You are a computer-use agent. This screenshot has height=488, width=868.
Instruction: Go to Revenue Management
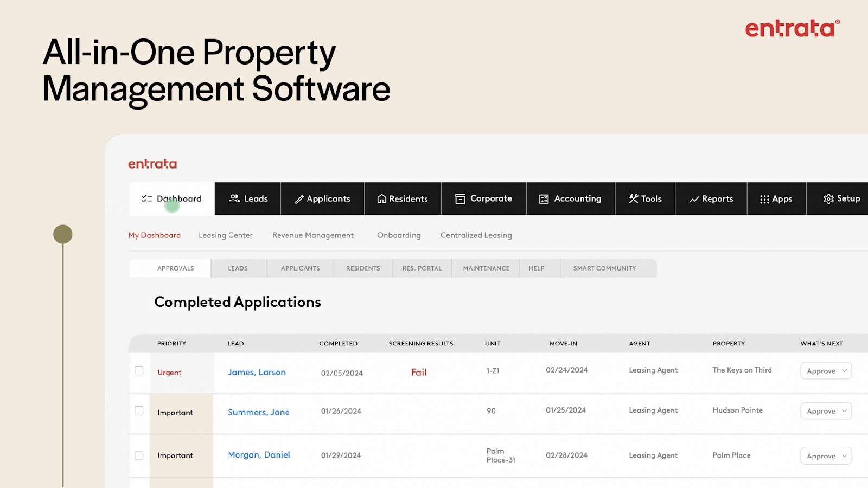pos(313,235)
